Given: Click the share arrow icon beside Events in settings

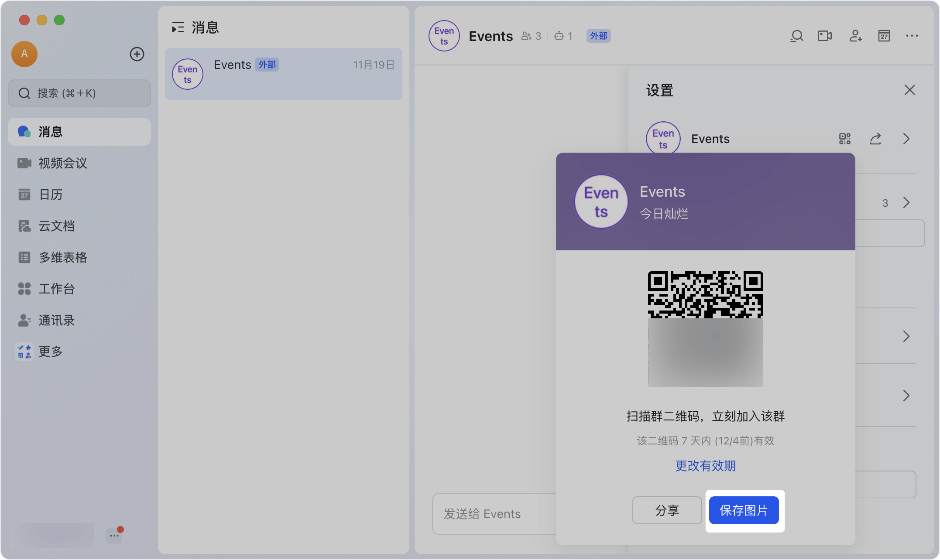Looking at the screenshot, I should [875, 139].
